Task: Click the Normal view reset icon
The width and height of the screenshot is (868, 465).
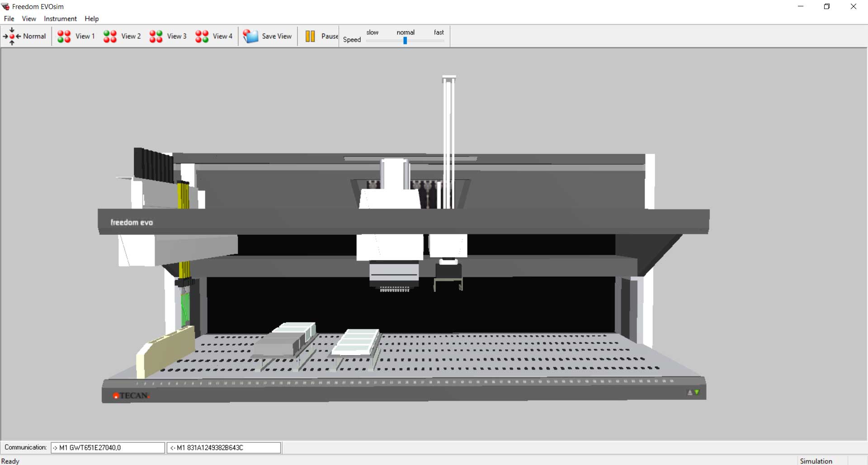Action: click(x=12, y=36)
